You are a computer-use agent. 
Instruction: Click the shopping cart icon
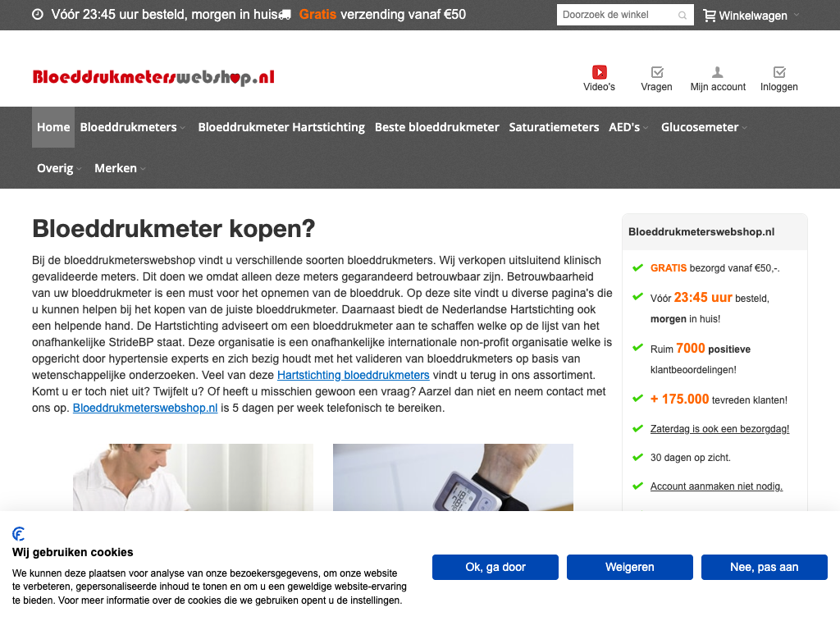tap(710, 16)
